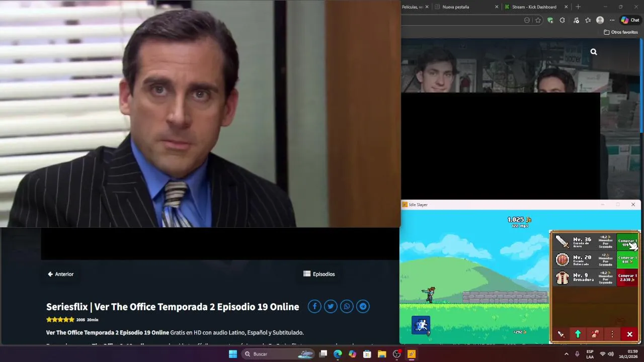Open Microsoft Store from taskbar
The height and width of the screenshot is (362, 644).
click(367, 354)
